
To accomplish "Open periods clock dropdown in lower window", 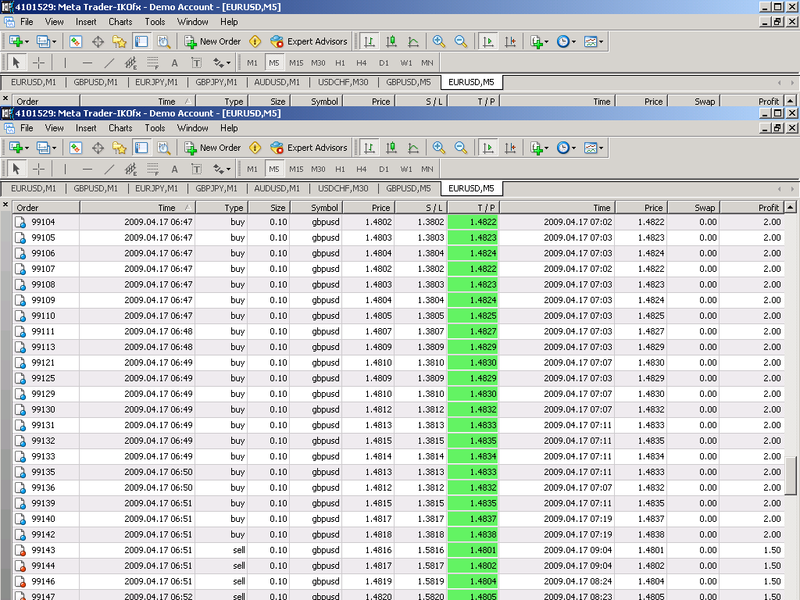I will click(x=566, y=148).
